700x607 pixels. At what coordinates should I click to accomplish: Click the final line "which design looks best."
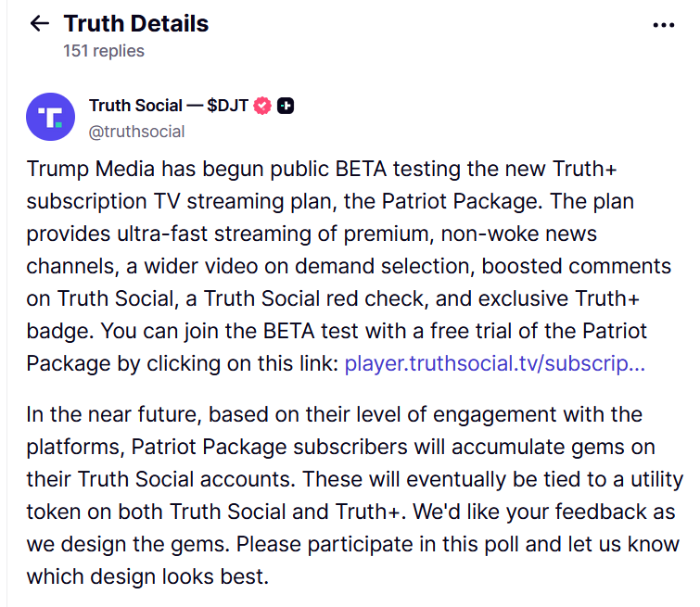[x=147, y=576]
